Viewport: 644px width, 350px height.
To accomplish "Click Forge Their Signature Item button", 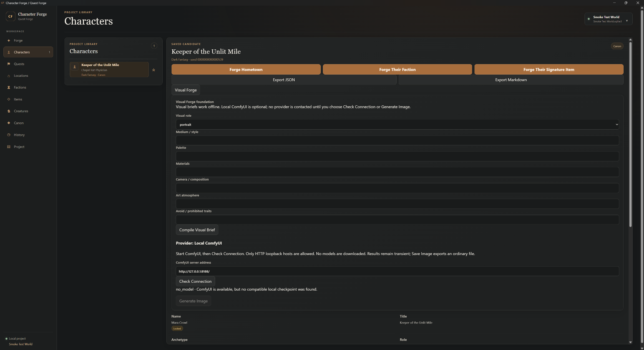I will click(549, 69).
